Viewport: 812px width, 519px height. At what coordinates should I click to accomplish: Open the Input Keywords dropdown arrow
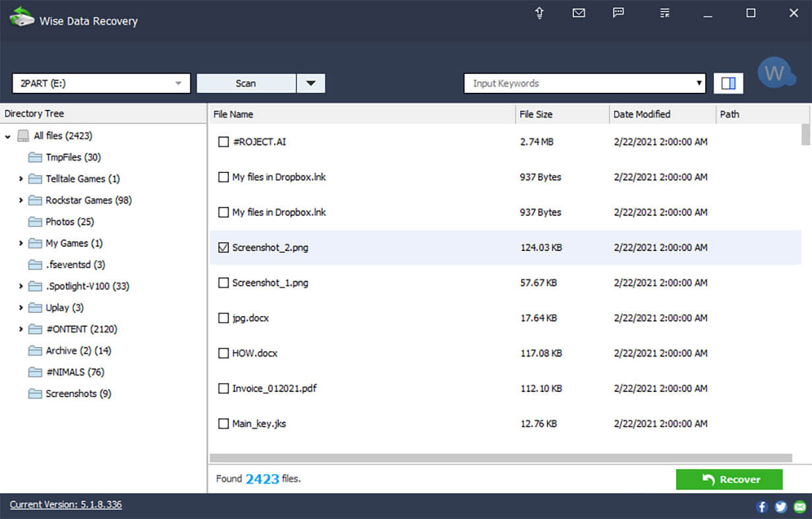tap(699, 84)
